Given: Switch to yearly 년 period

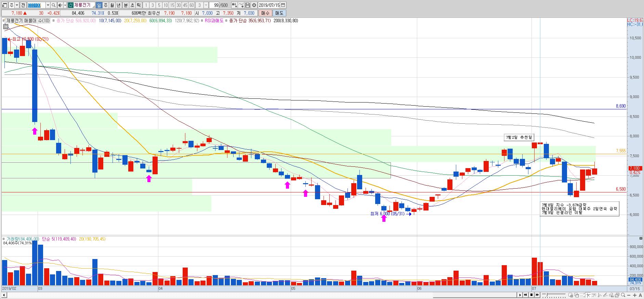Looking at the screenshot, I should tap(118, 5).
